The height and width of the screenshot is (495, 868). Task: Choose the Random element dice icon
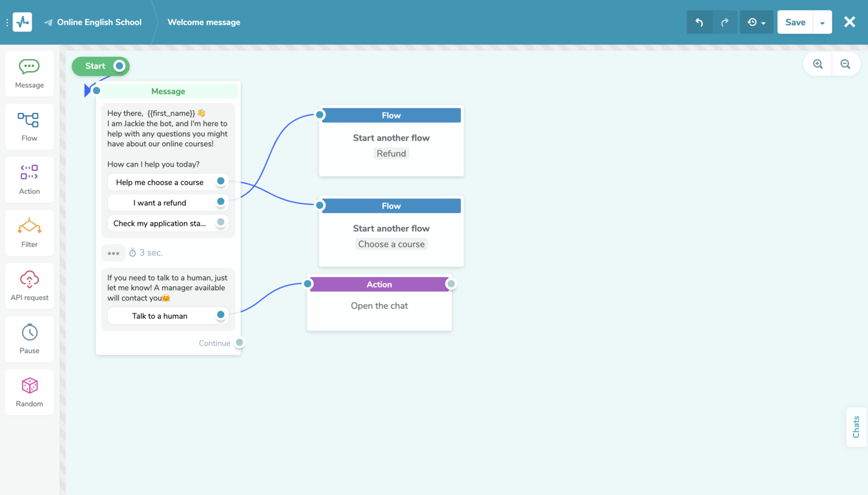pos(29,386)
